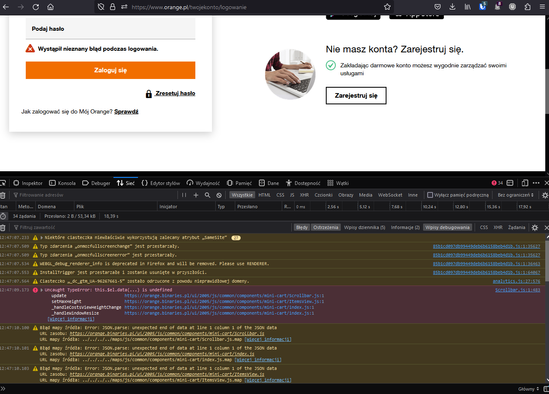The width and height of the screenshot is (549, 394).
Task: Click the 'Podaj hasło' password field
Action: [110, 29]
